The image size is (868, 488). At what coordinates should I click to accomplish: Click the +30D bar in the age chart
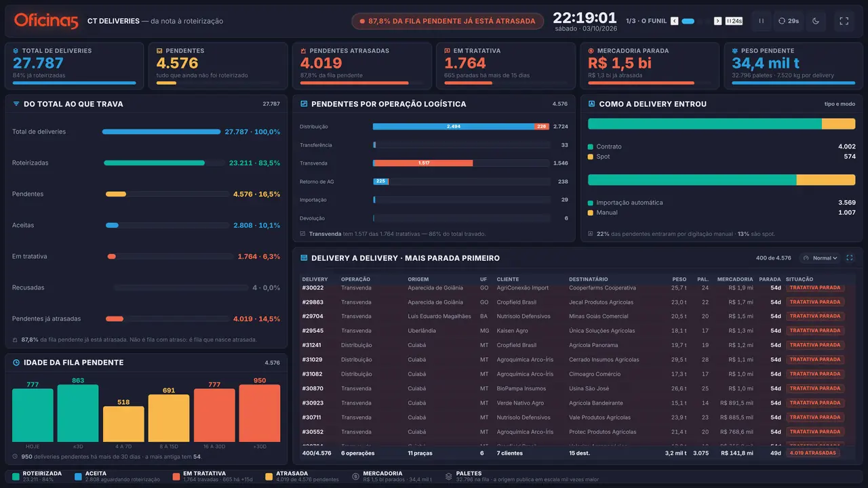click(260, 413)
